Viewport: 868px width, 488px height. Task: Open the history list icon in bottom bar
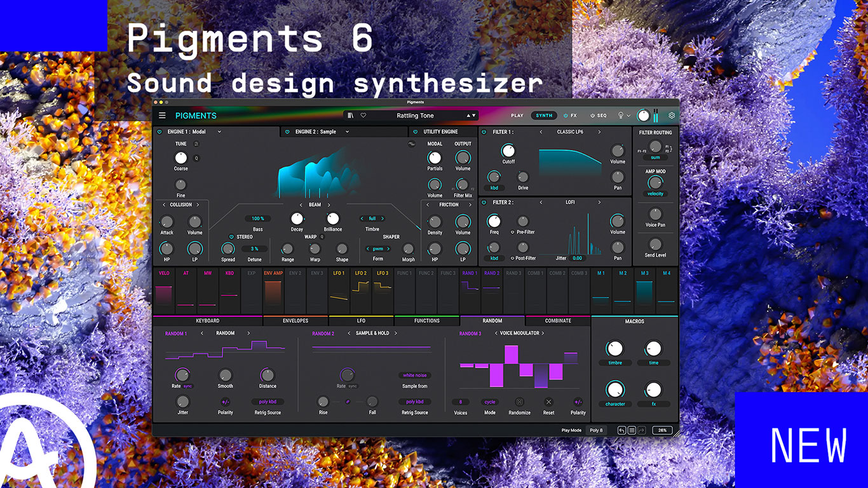click(632, 430)
